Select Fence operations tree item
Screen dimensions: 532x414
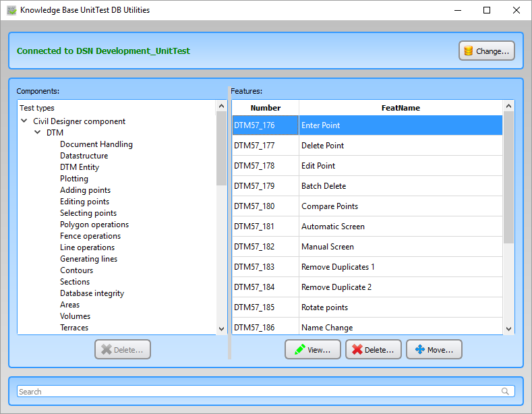[90, 236]
